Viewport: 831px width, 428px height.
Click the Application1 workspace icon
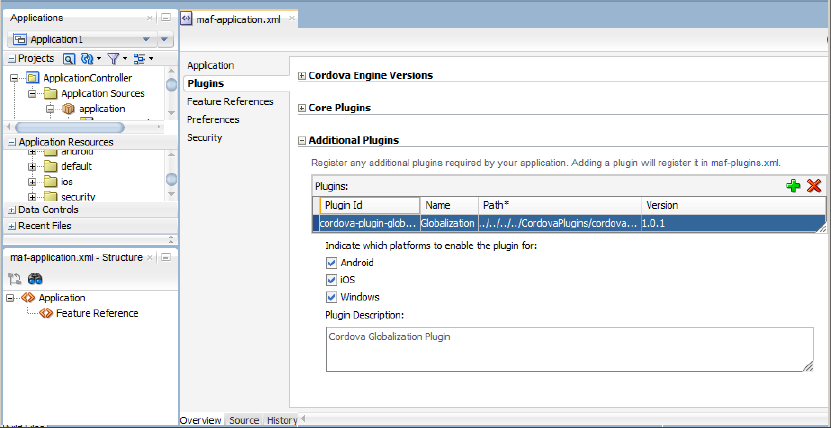20,39
